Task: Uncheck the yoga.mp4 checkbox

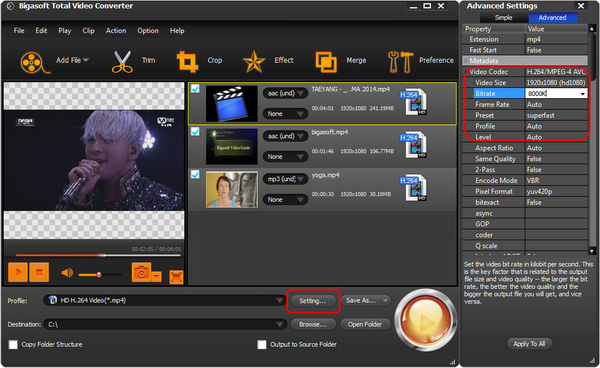Action: tap(195, 174)
